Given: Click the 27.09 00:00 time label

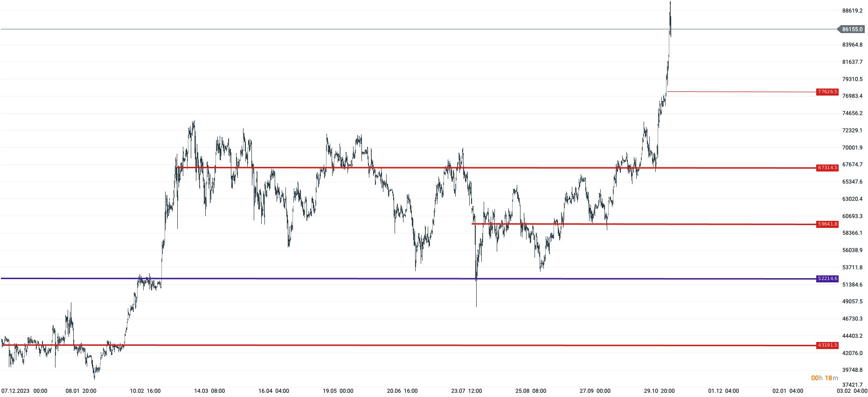Looking at the screenshot, I should click(595, 391).
